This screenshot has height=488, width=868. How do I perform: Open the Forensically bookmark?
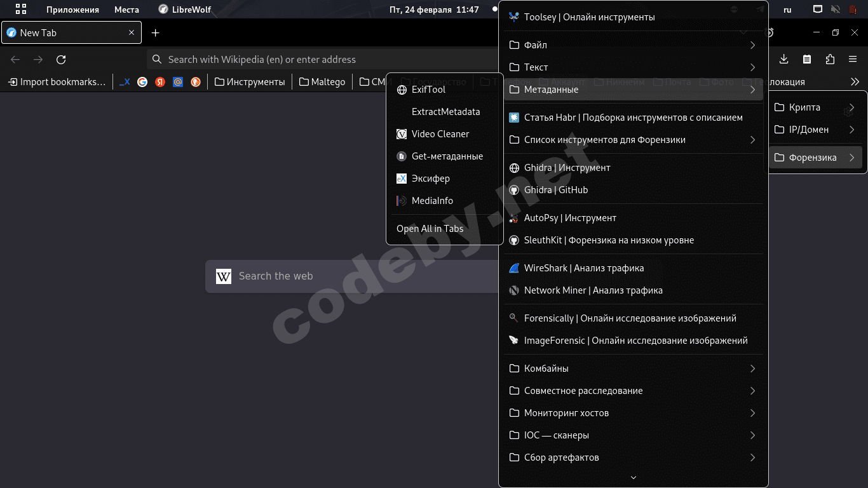coord(634,318)
